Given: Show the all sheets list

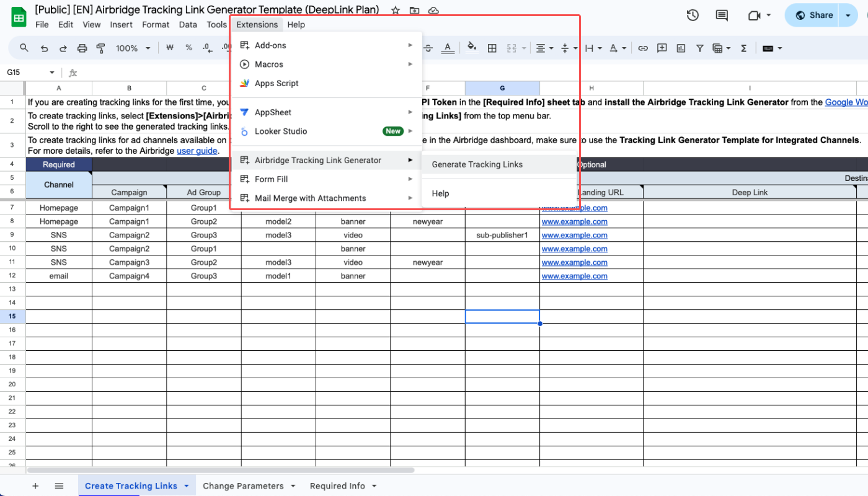Looking at the screenshot, I should pos(59,486).
